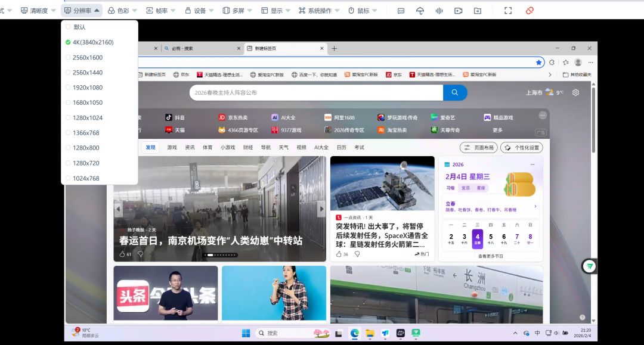Open the 系统操作 dropdown
This screenshot has height=345, width=644.
point(319,11)
